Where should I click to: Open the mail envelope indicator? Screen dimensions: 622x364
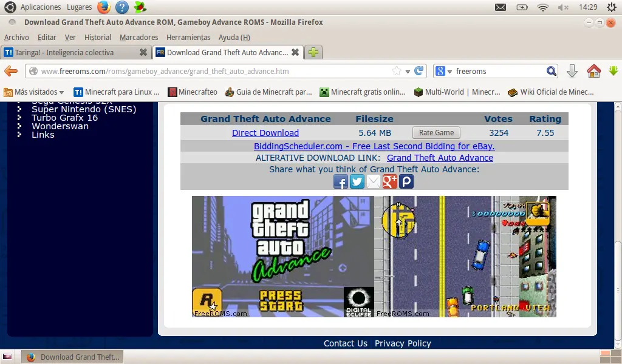501,7
